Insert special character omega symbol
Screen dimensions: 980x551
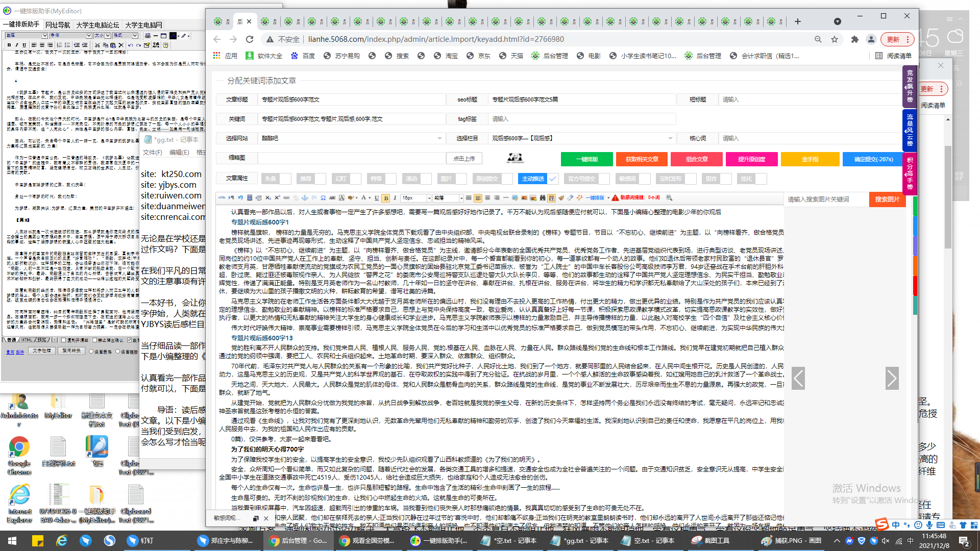click(323, 197)
